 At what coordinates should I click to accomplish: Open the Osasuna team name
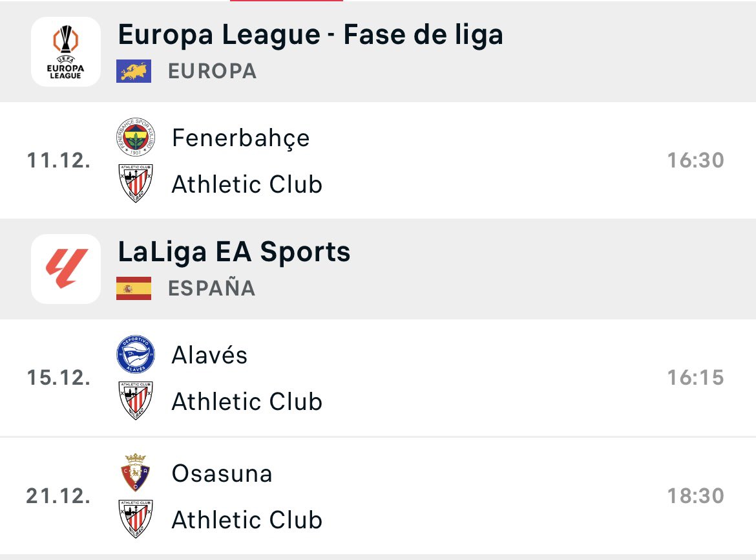(x=222, y=473)
